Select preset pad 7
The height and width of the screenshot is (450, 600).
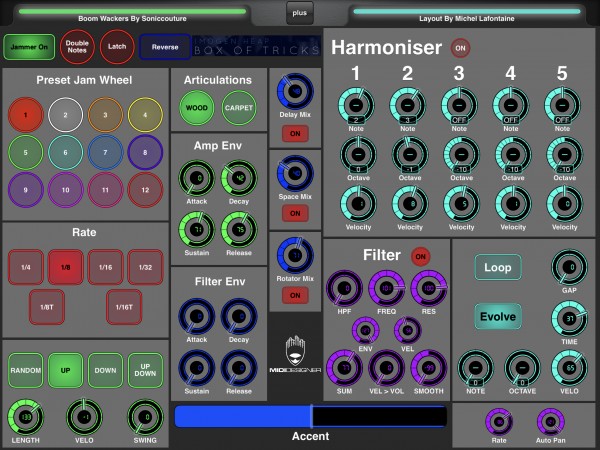point(105,152)
